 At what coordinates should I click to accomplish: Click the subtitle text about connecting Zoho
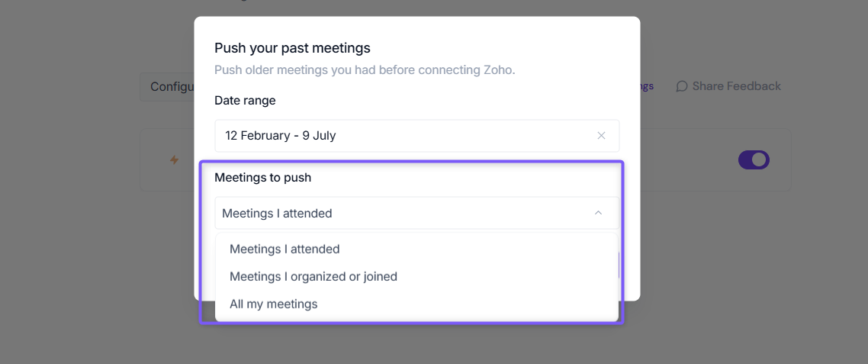coord(365,71)
